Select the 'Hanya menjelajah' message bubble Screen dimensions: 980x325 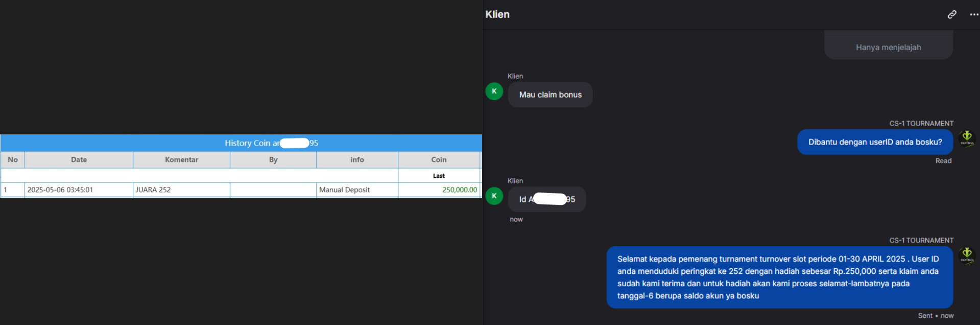(888, 46)
